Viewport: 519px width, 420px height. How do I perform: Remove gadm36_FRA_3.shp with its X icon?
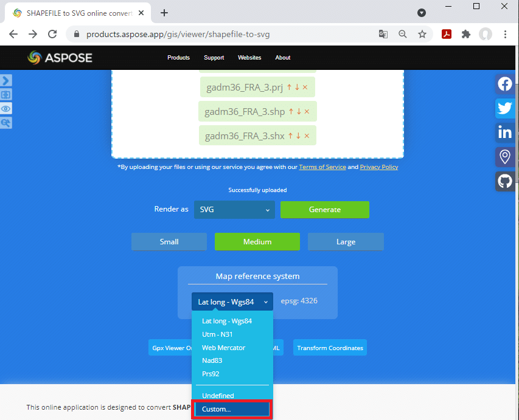(307, 111)
